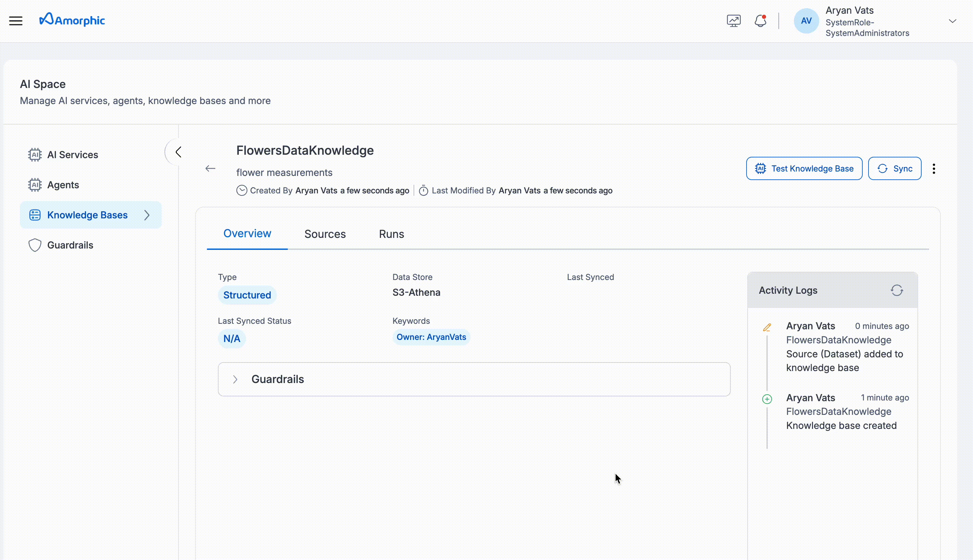Click the Structured type badge
Viewport: 973px width, 560px height.
pyautogui.click(x=247, y=295)
